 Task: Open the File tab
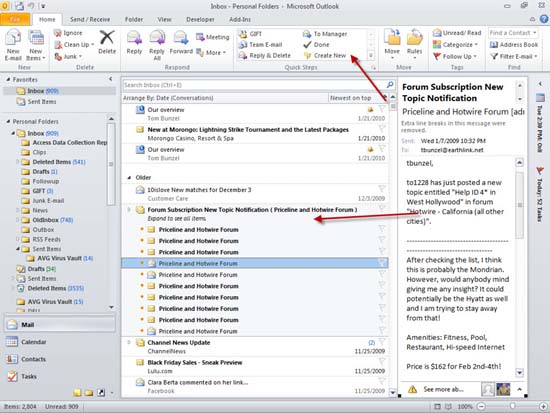coord(15,19)
